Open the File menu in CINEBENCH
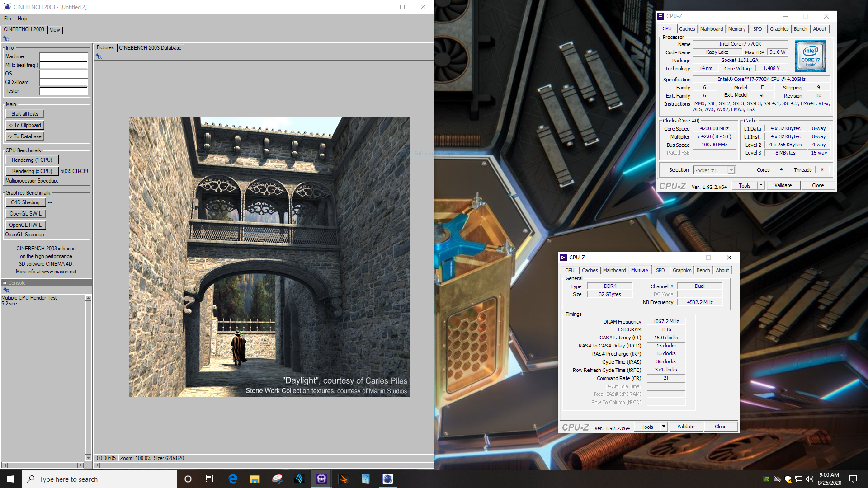 point(8,19)
